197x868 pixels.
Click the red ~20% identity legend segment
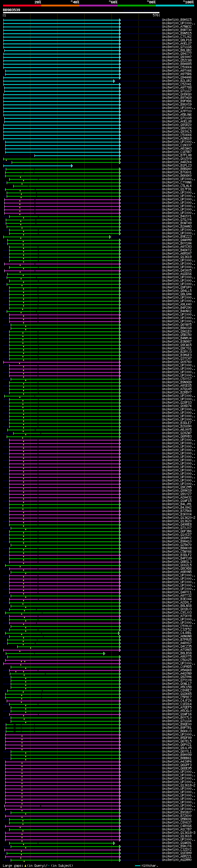tap(22, 6)
